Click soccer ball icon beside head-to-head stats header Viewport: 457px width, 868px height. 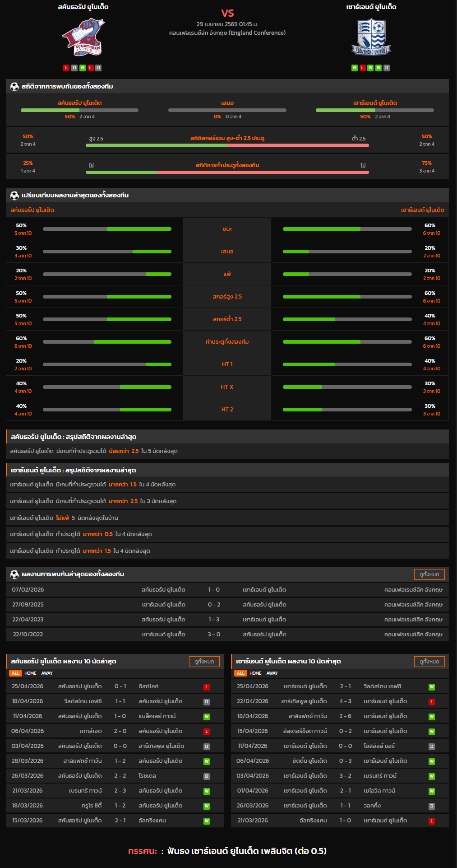pyautogui.click(x=14, y=86)
